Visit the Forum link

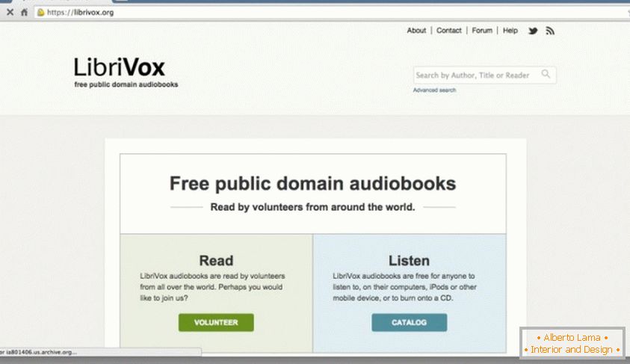(x=482, y=31)
